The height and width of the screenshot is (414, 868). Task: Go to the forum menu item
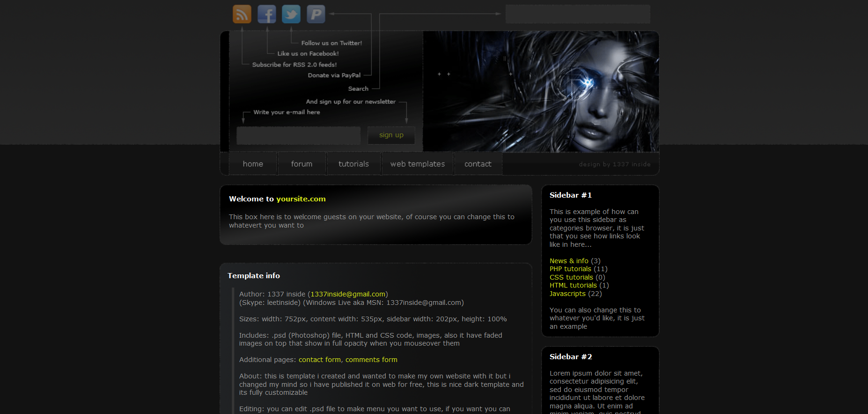pos(302,164)
